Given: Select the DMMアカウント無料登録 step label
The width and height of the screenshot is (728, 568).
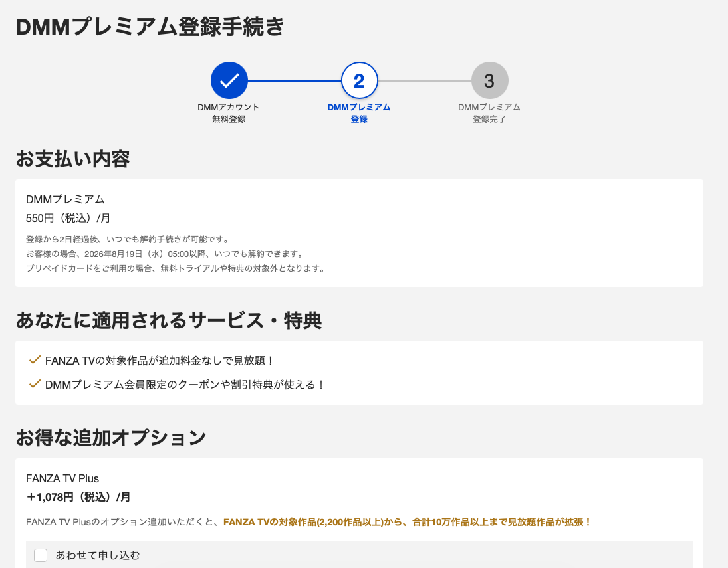Looking at the screenshot, I should [x=229, y=113].
